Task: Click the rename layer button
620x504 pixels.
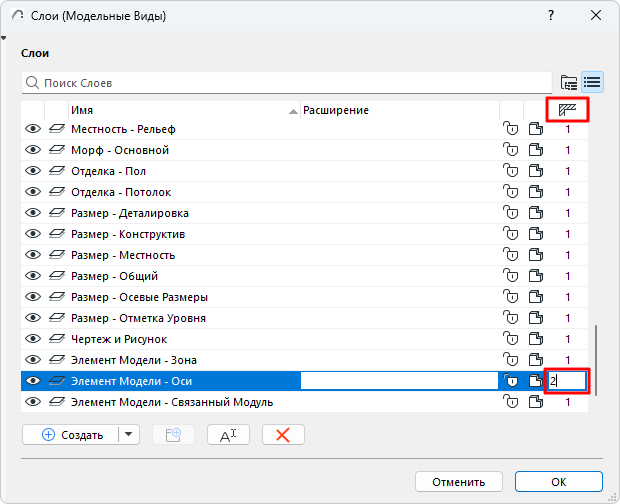Action: (227, 435)
